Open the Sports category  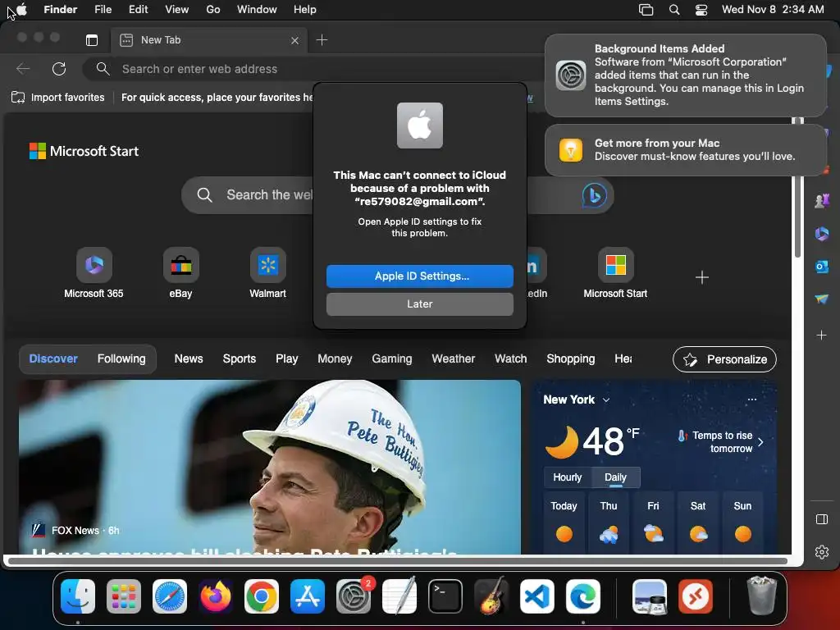[240, 359]
